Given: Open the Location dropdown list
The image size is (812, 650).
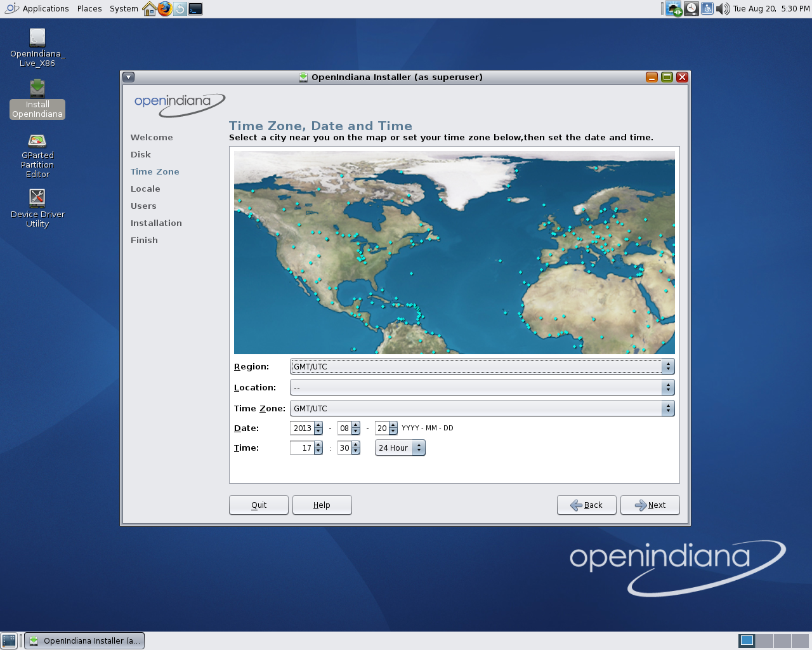Looking at the screenshot, I should (x=481, y=387).
